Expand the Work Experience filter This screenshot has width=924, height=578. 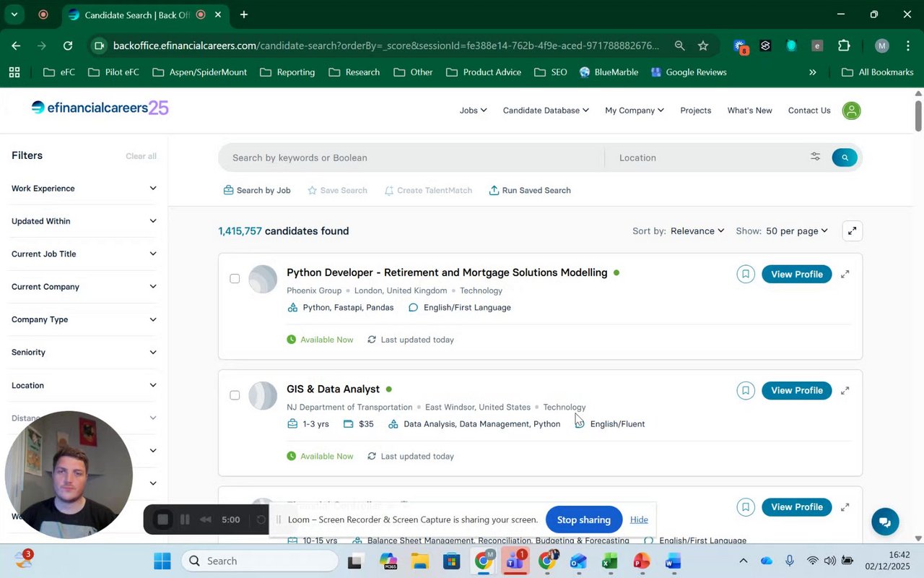pos(84,189)
